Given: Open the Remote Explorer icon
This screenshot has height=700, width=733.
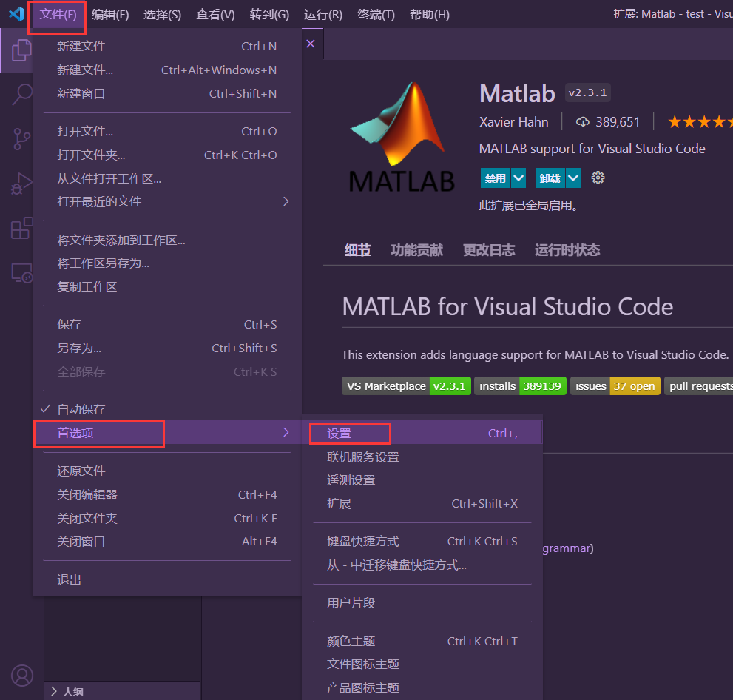Looking at the screenshot, I should click(x=21, y=272).
